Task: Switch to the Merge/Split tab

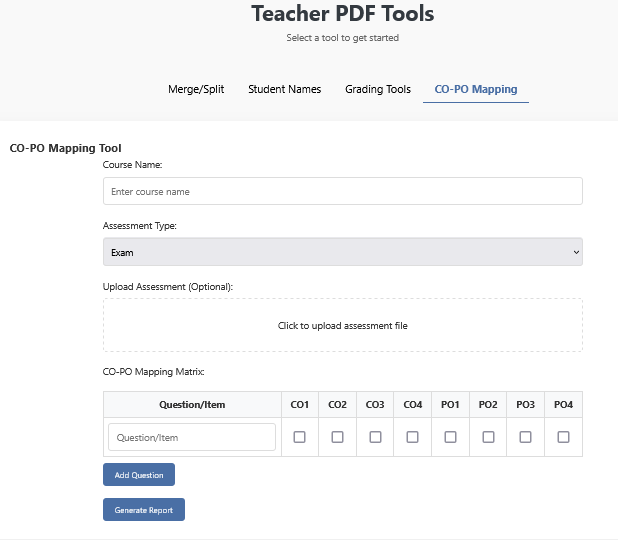Action: [x=196, y=89]
